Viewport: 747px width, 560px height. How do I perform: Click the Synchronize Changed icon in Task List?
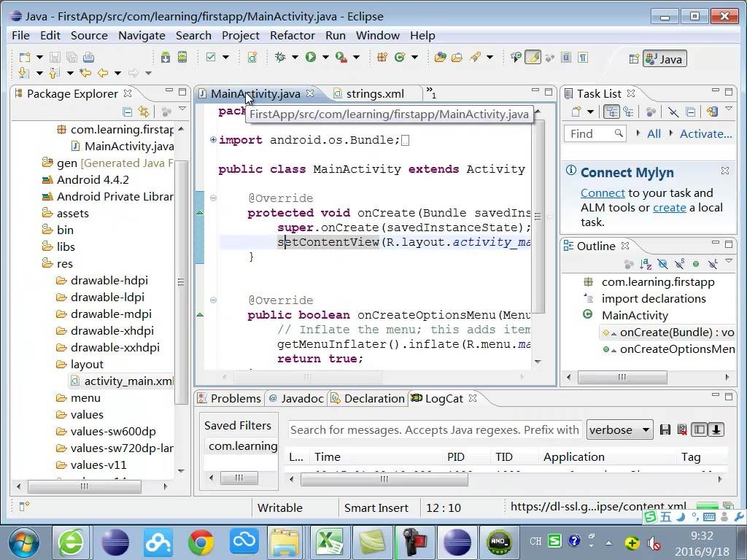(712, 112)
